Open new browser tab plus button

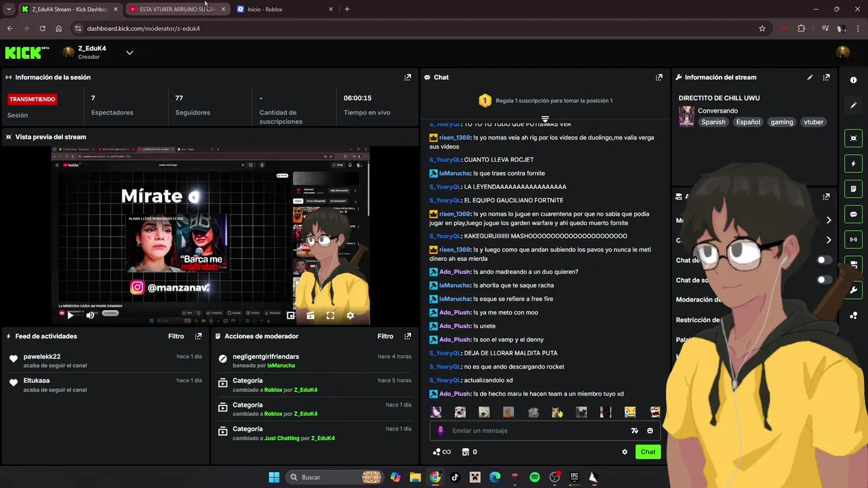pyautogui.click(x=347, y=9)
